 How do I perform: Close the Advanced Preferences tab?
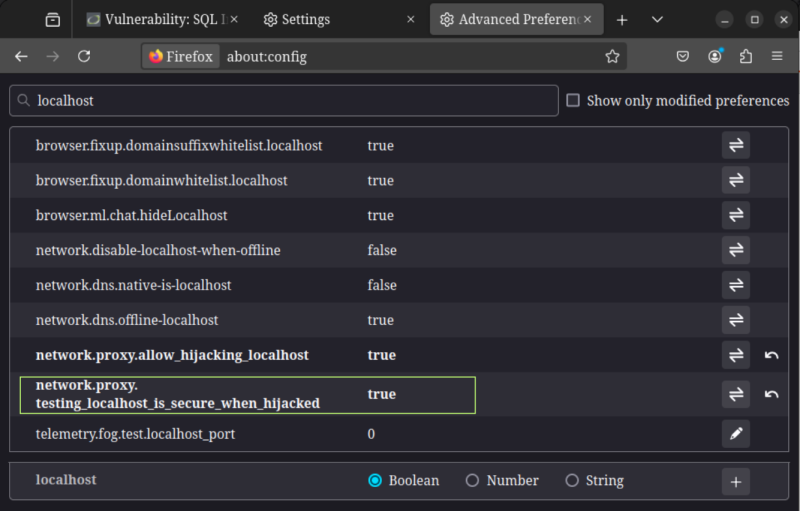tap(588, 19)
